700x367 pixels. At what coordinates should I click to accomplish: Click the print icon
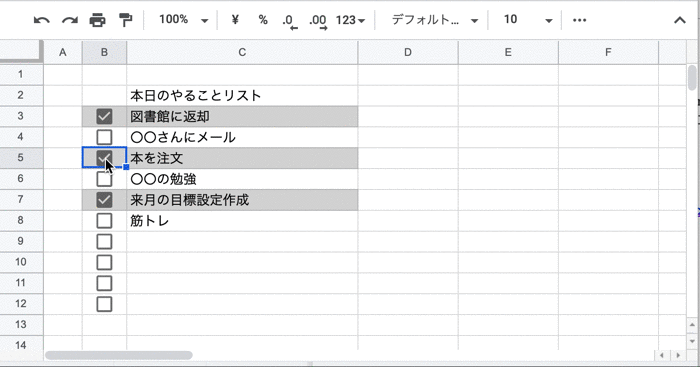click(97, 20)
